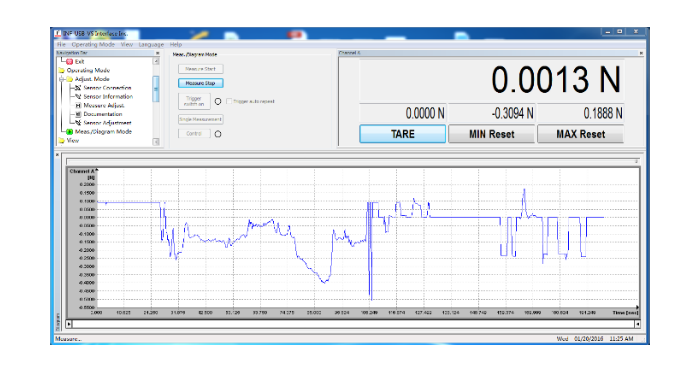Open the Language menu

151,45
